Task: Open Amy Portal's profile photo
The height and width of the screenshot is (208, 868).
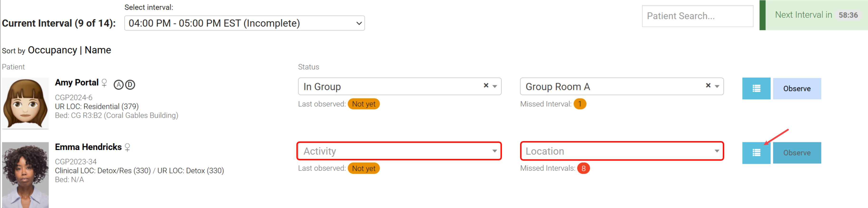Action: 25,104
